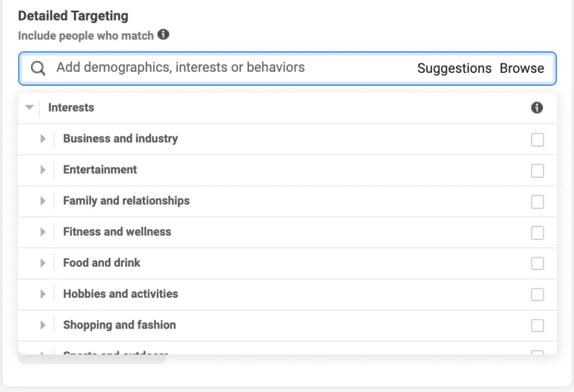Expand the Food and drink subcategories

coord(44,263)
